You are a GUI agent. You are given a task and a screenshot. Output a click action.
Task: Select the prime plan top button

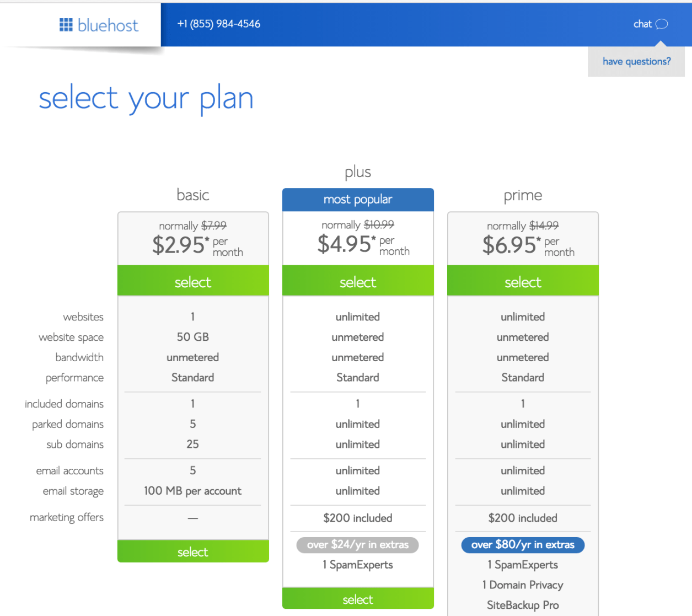[523, 282]
